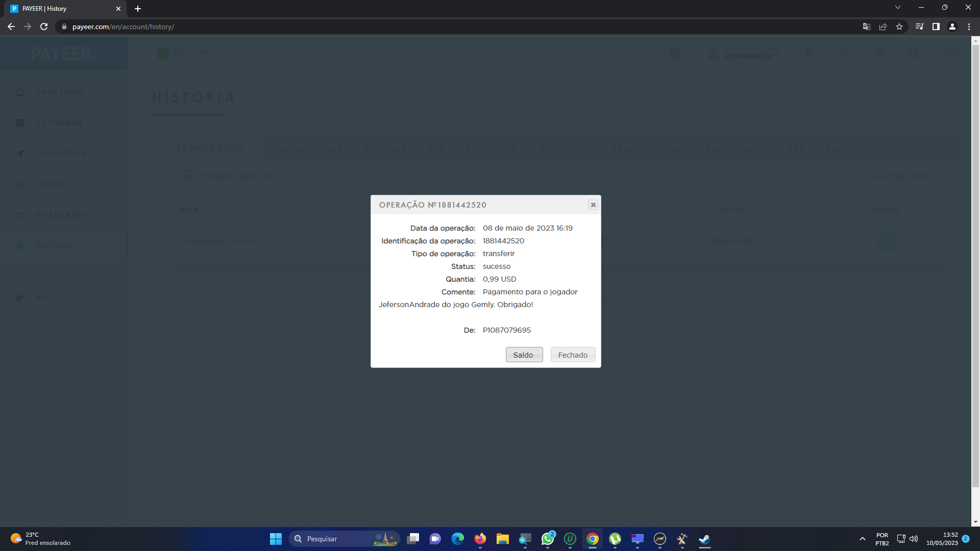Bookmark this page with star icon
The height and width of the screenshot is (551, 980).
tap(899, 27)
